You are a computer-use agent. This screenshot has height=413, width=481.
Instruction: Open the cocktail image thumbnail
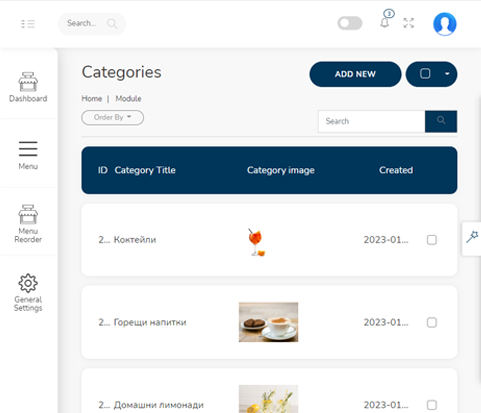pos(256,242)
